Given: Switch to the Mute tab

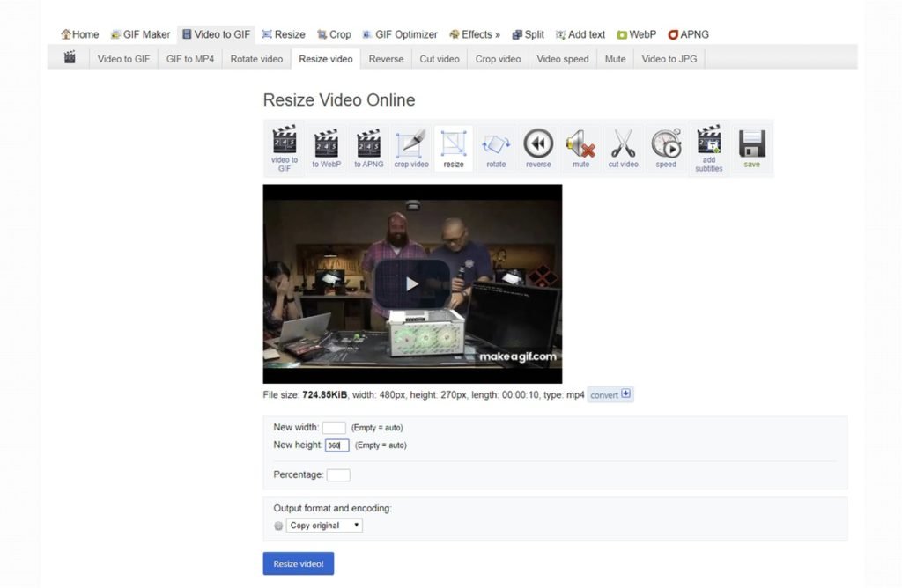Looking at the screenshot, I should (x=615, y=59).
